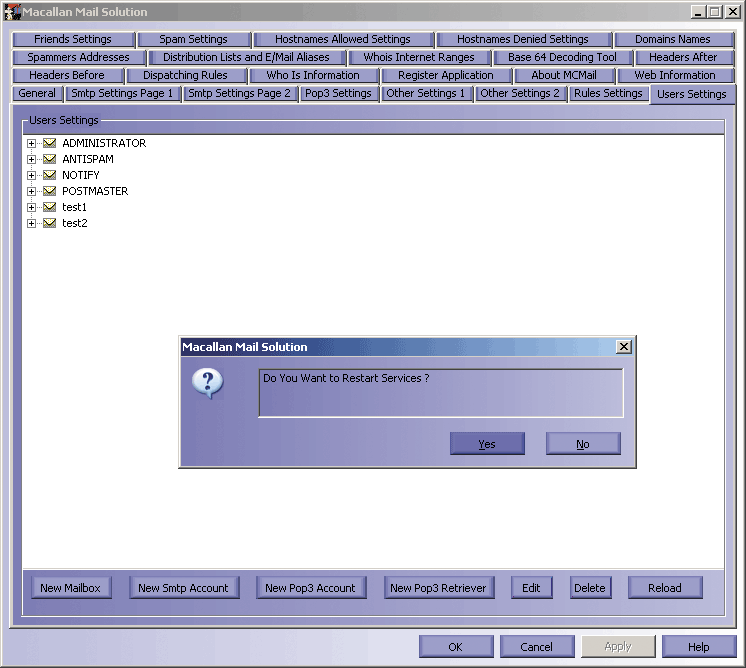Switch to Pop3 Settings tab
Image resolution: width=746 pixels, height=668 pixels.
click(338, 93)
